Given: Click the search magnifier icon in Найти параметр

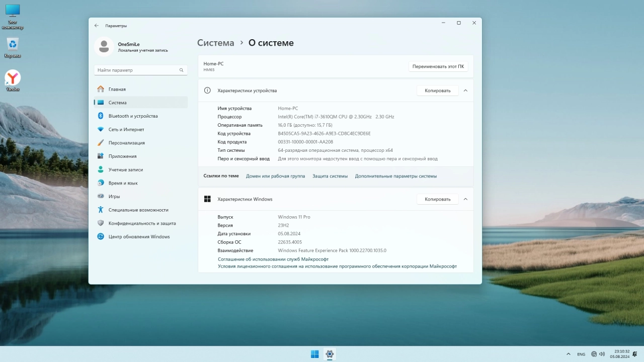Looking at the screenshot, I should [x=182, y=70].
